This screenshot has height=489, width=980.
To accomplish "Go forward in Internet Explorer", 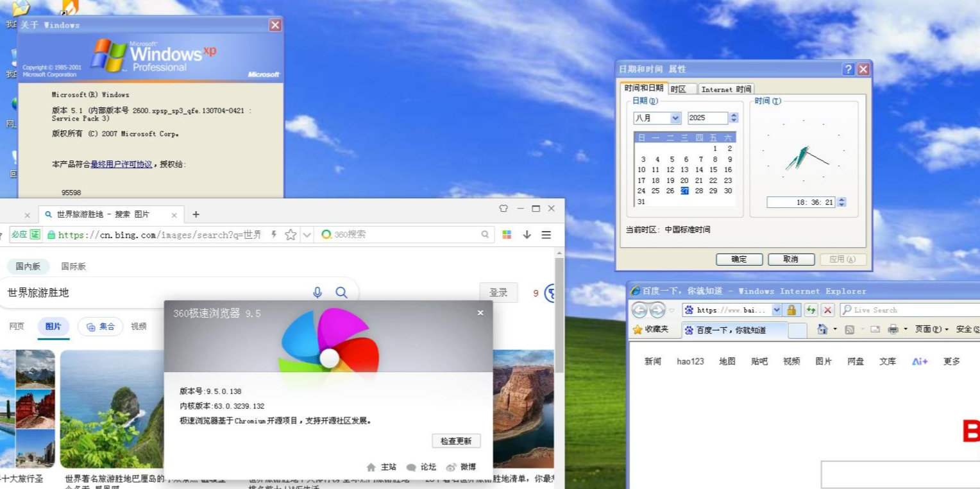I will tap(657, 311).
